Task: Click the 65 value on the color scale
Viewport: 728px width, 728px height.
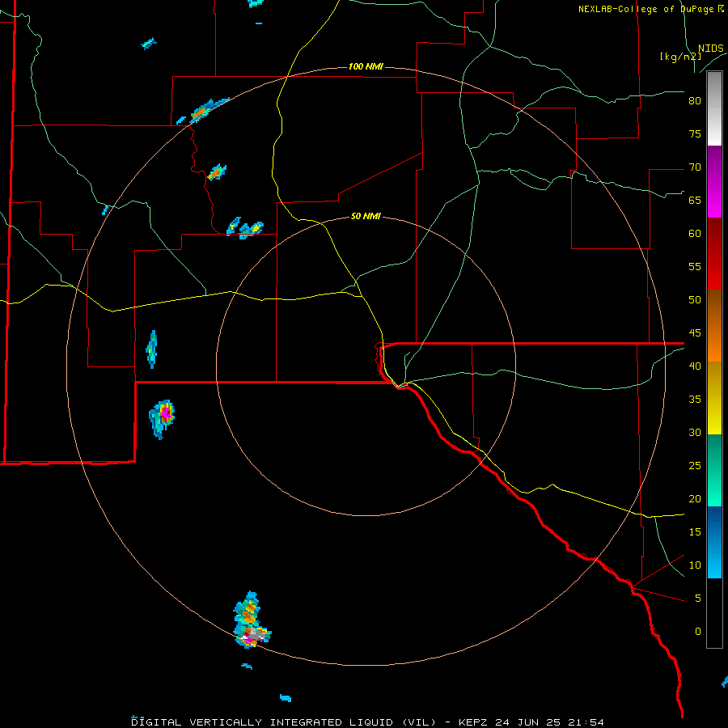Action: click(695, 200)
